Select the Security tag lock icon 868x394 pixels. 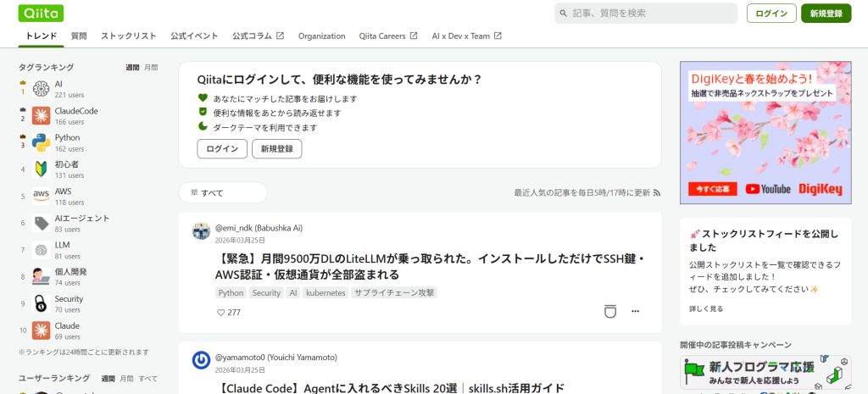pos(41,304)
